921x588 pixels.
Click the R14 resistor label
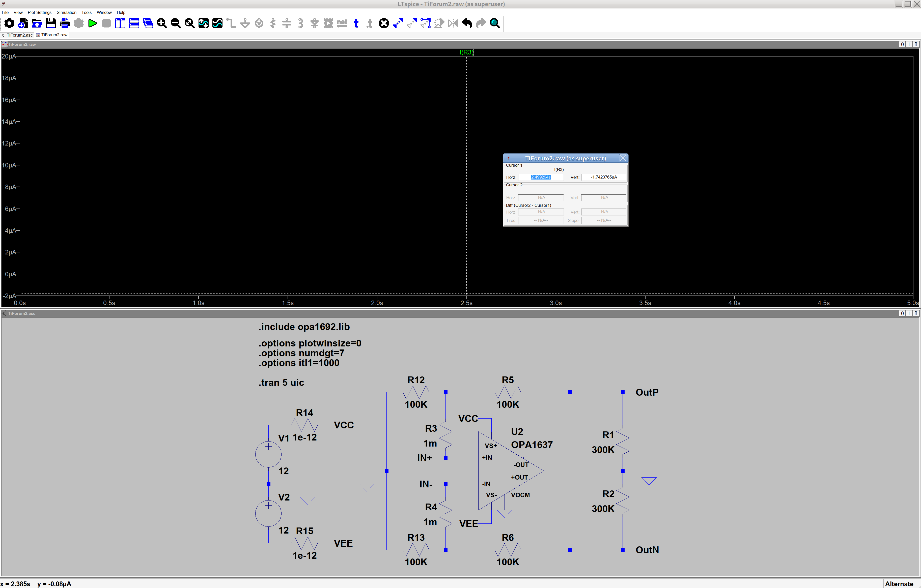(x=304, y=413)
